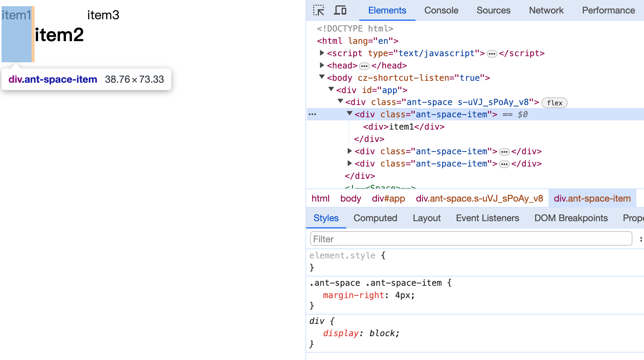Expand the head element node
This screenshot has height=360, width=644.
coord(322,65)
